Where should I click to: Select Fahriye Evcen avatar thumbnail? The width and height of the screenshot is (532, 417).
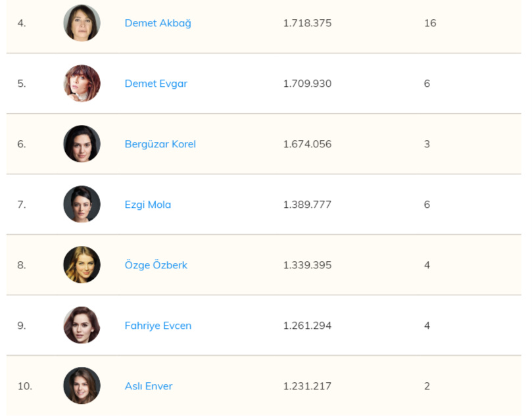(x=82, y=326)
